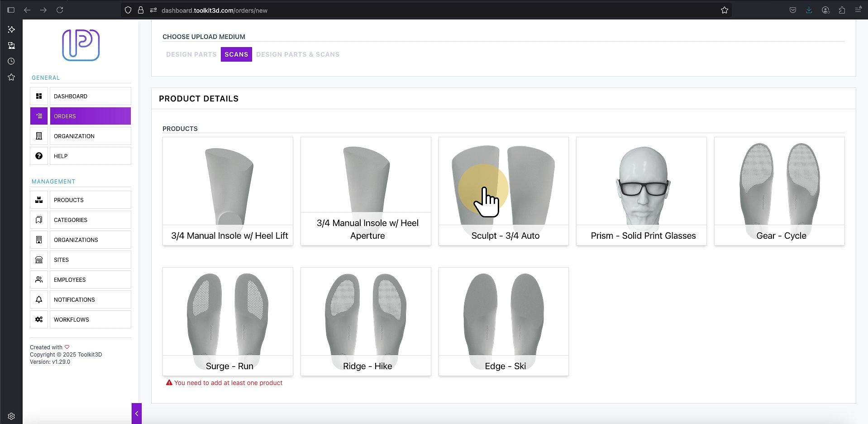Click the browser back arrow
Viewport: 868px width, 424px height.
point(27,10)
